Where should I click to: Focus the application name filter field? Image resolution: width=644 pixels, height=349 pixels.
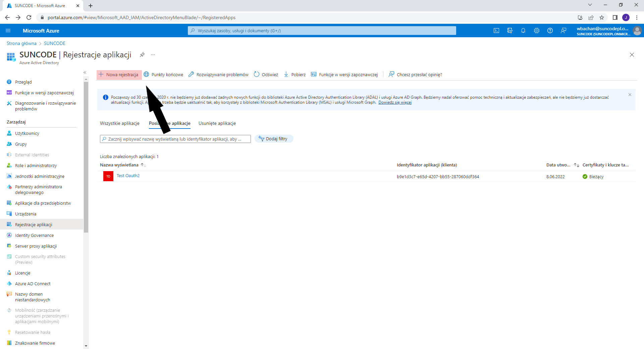175,139
